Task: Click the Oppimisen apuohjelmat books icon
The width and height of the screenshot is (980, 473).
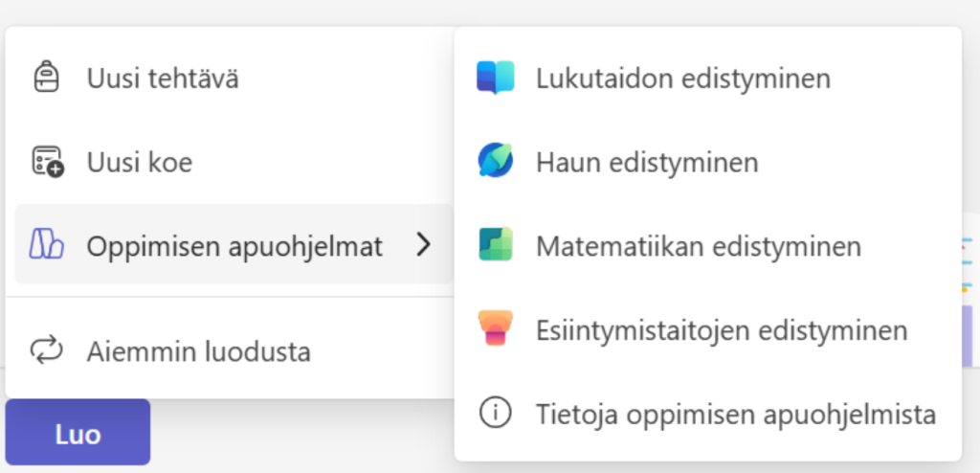Action: tap(46, 246)
